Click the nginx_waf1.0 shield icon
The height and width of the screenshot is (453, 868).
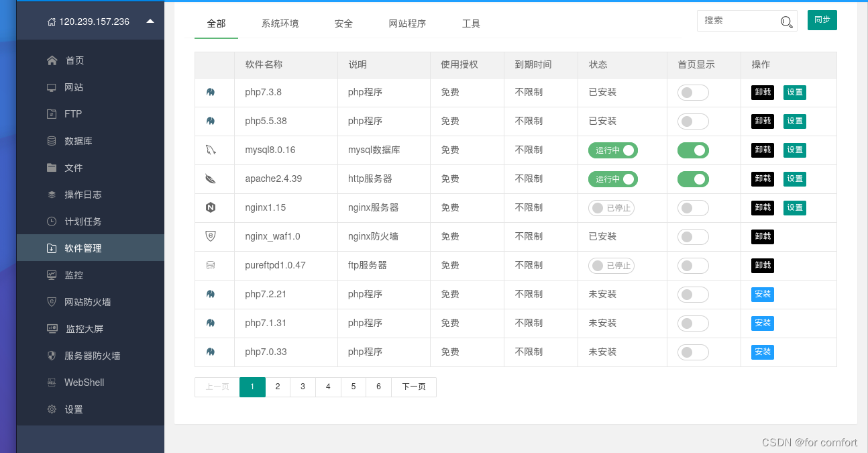point(211,236)
